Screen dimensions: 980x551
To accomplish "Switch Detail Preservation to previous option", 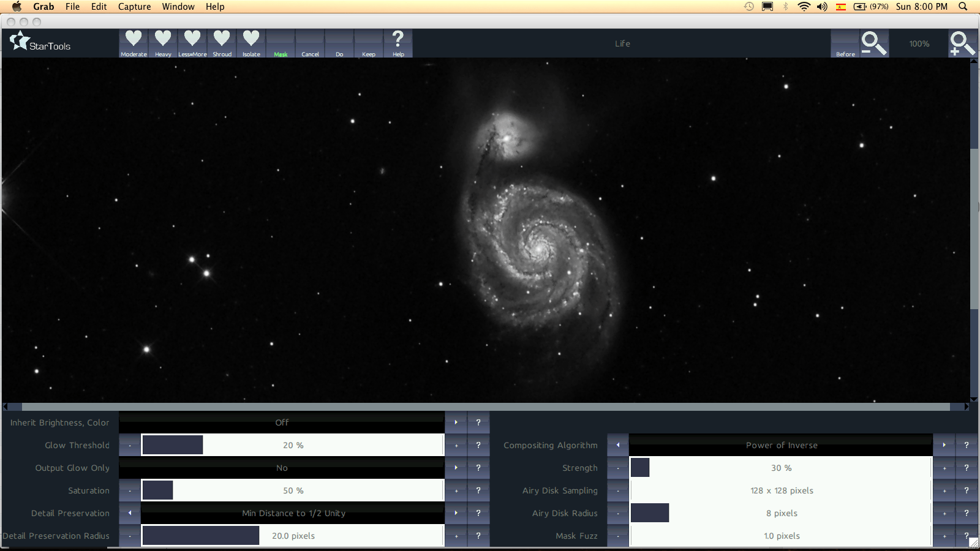I will (x=130, y=513).
